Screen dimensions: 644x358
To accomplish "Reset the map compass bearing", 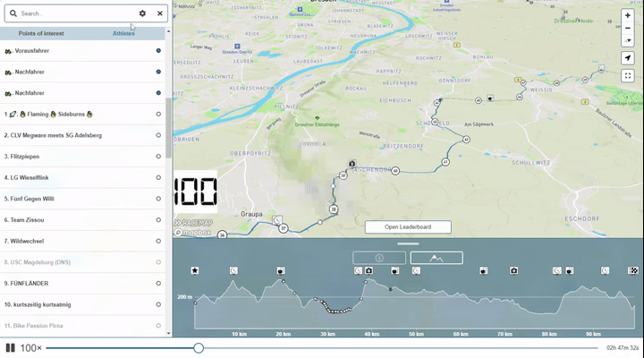I will (628, 40).
